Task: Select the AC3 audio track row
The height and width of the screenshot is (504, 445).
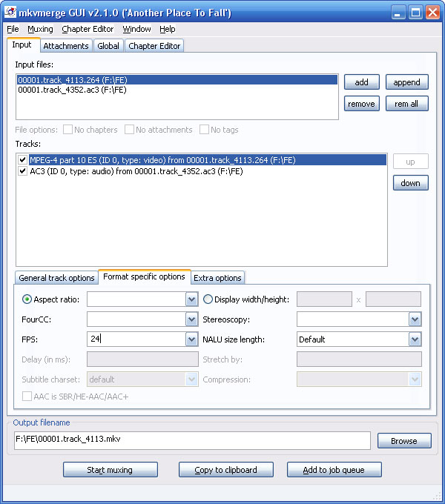Action: click(208, 171)
